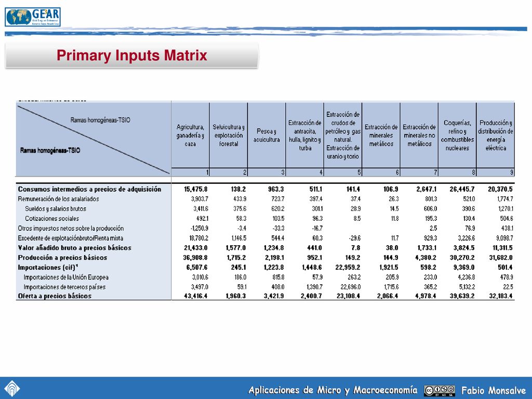Select the 'Extracción de minerales metálicos' column header
Screen dimensions: 532x399
click(x=381, y=136)
